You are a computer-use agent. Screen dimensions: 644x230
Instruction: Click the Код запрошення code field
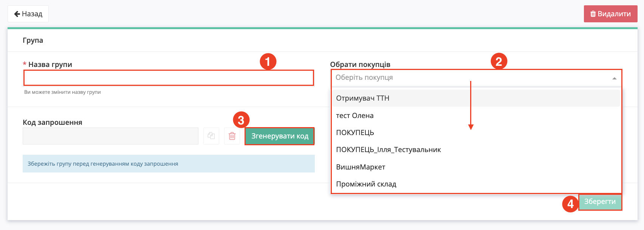point(110,136)
